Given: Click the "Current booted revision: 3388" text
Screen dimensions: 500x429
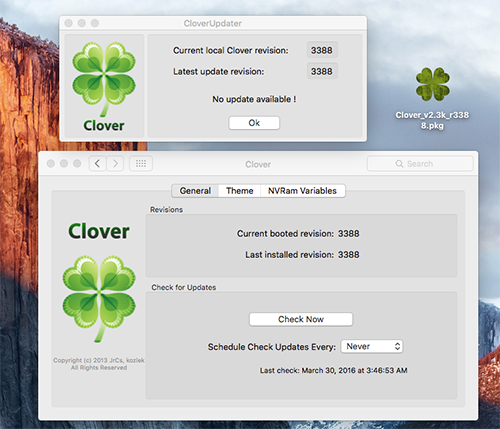Looking at the screenshot, I should [298, 234].
